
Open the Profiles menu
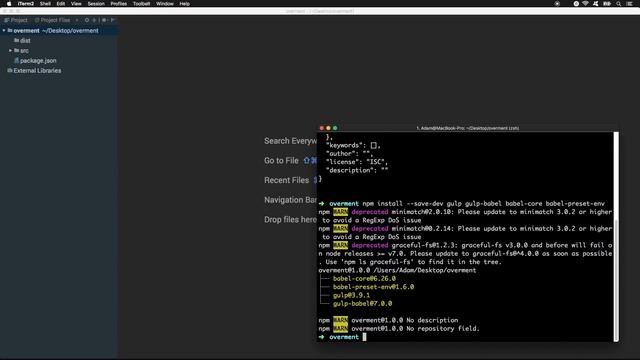pos(119,4)
